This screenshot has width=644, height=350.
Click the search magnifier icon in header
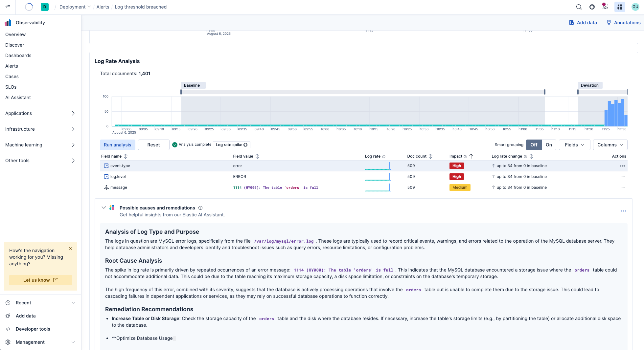(x=579, y=7)
